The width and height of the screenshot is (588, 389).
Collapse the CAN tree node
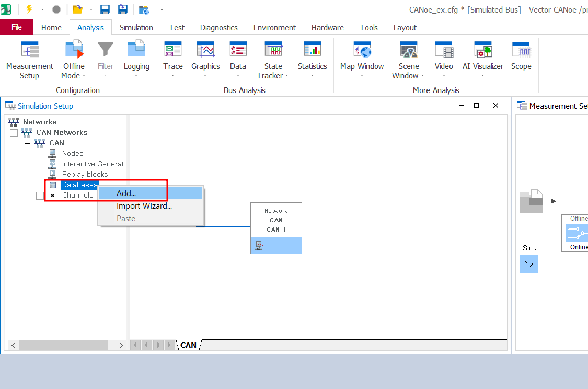[27, 143]
